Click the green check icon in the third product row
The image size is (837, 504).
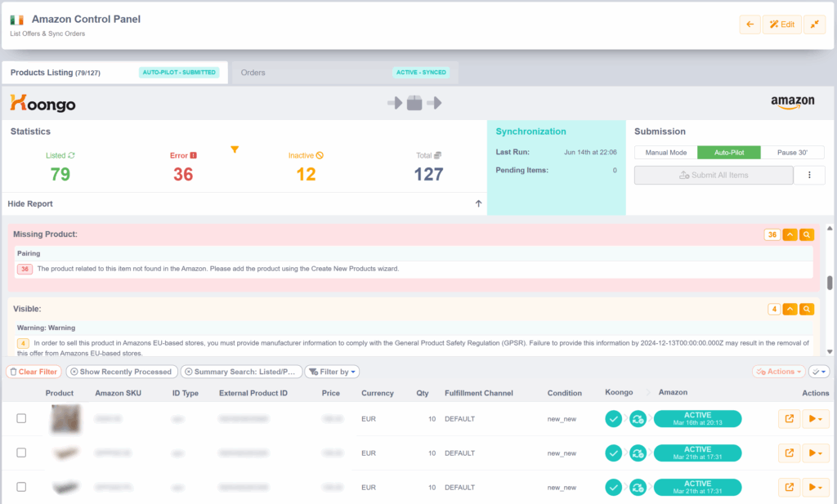point(613,487)
